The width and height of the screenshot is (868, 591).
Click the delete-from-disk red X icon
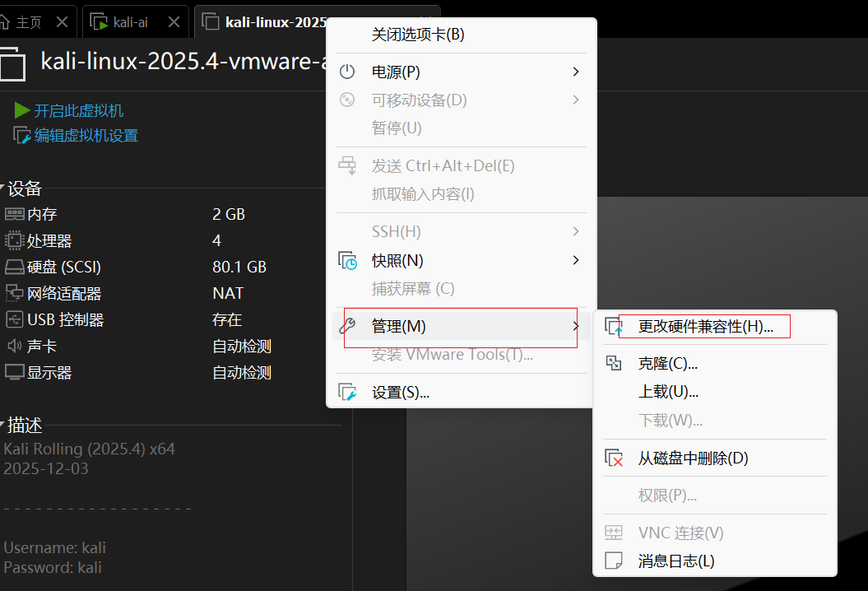click(614, 458)
